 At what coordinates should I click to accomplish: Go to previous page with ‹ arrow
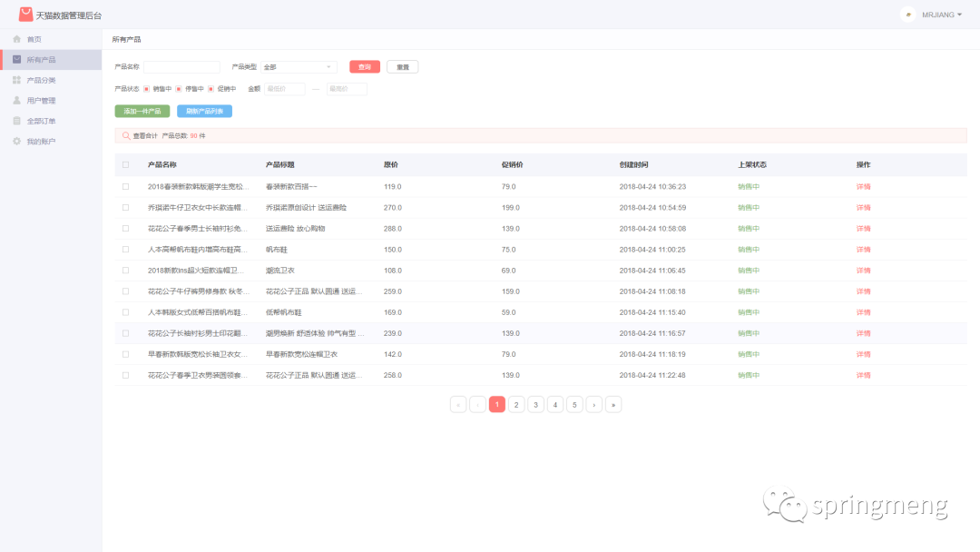(477, 404)
